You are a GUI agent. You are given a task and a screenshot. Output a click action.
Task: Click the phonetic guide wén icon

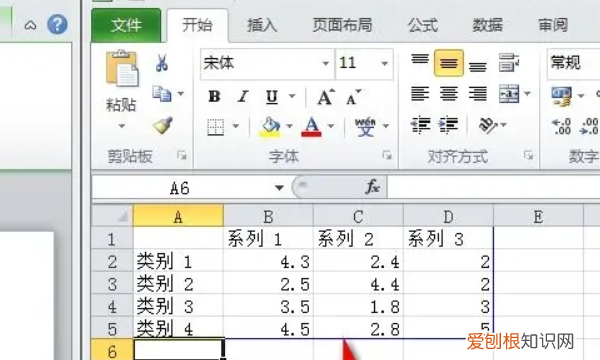tap(365, 127)
